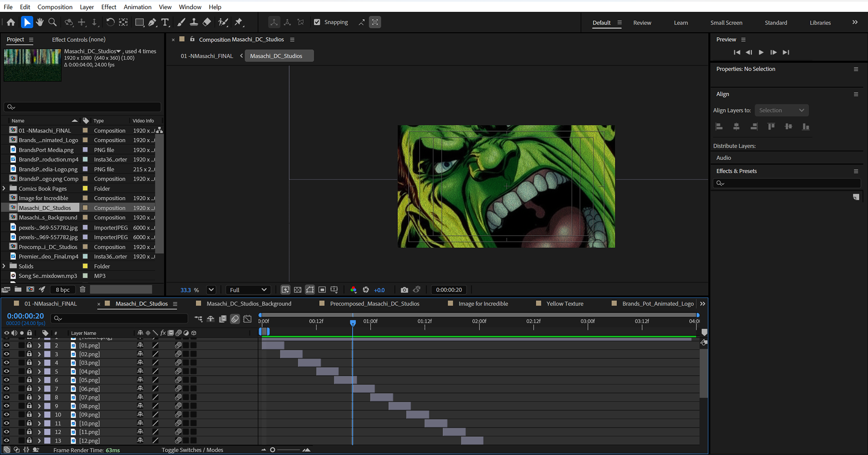This screenshot has width=868, height=455.
Task: Open the Composition menu
Action: click(x=55, y=7)
